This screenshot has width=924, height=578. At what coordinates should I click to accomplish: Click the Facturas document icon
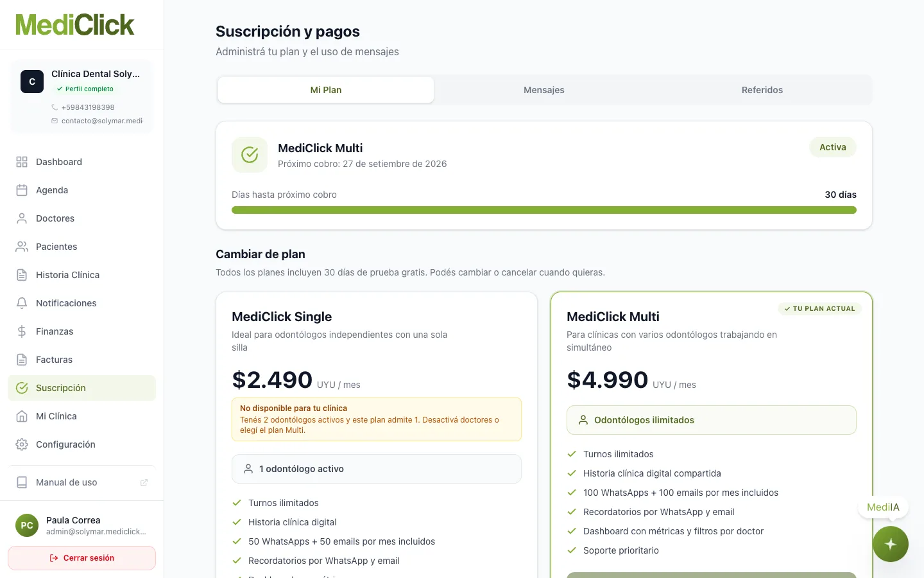coord(22,360)
